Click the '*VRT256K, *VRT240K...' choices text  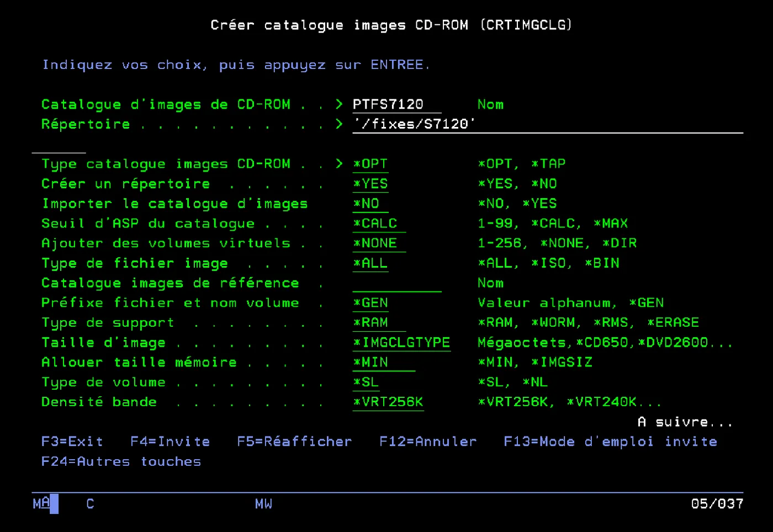[x=569, y=402]
